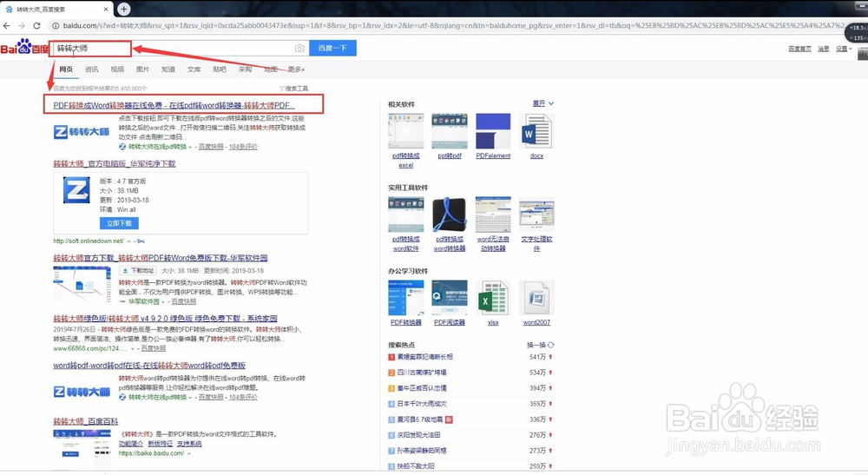
Task: Open the 转转大师绿色版 v4.9.2.0 result link
Action: tap(165, 319)
